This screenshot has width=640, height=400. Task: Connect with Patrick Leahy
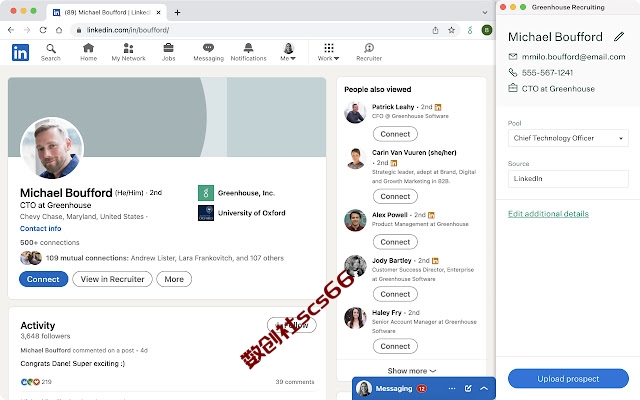pos(395,133)
